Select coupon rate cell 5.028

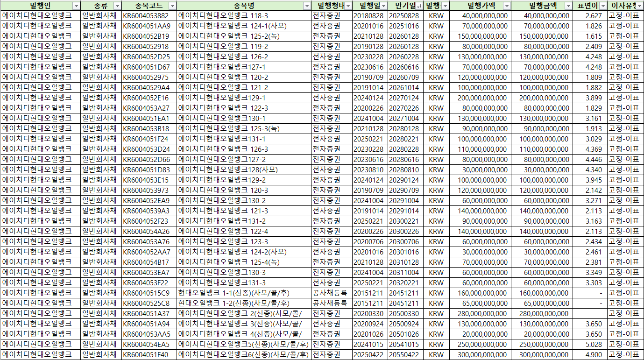(590, 344)
